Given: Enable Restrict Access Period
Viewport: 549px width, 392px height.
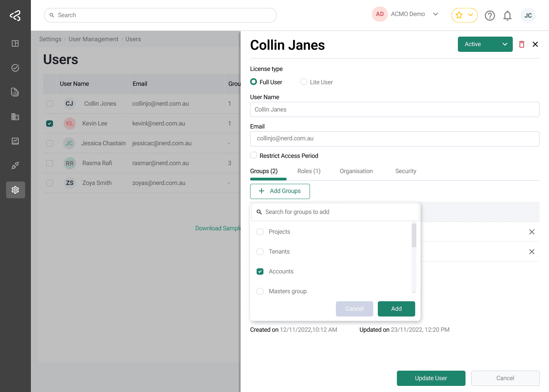Looking at the screenshot, I should (x=254, y=155).
